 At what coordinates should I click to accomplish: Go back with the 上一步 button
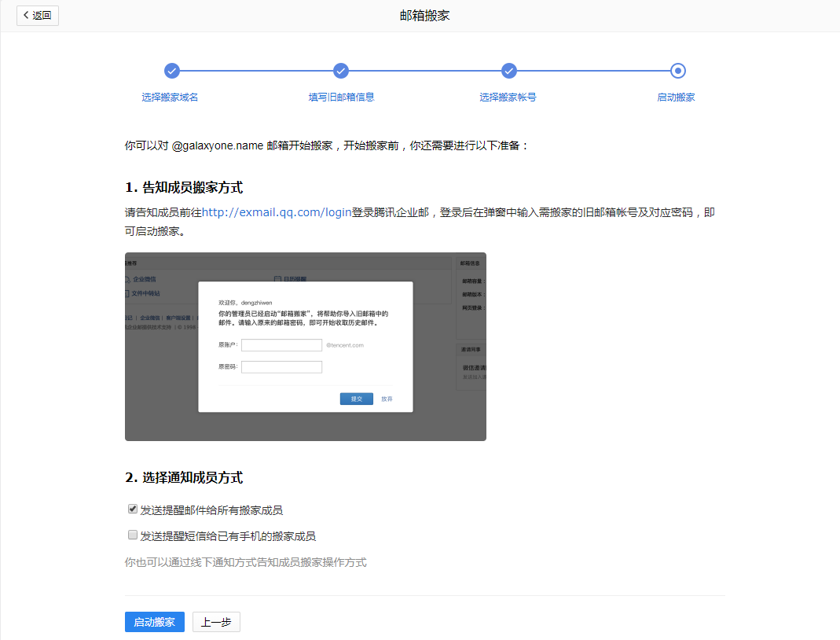click(216, 622)
